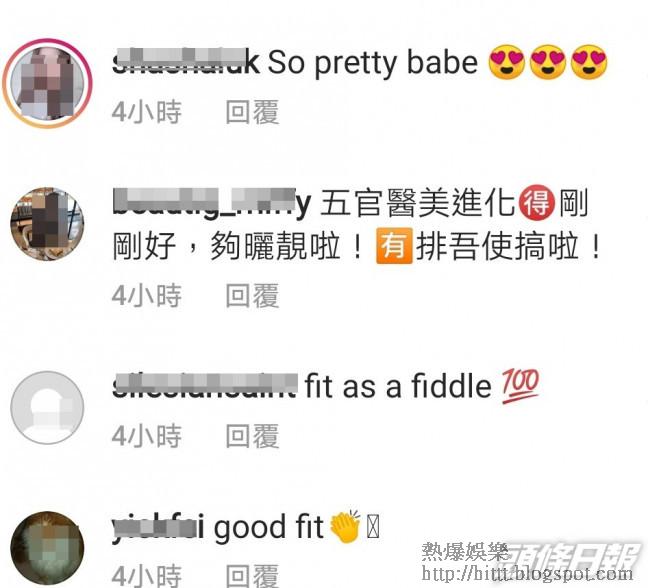Open the default gray avatar profile
This screenshot has height=588, width=648.
47,407
